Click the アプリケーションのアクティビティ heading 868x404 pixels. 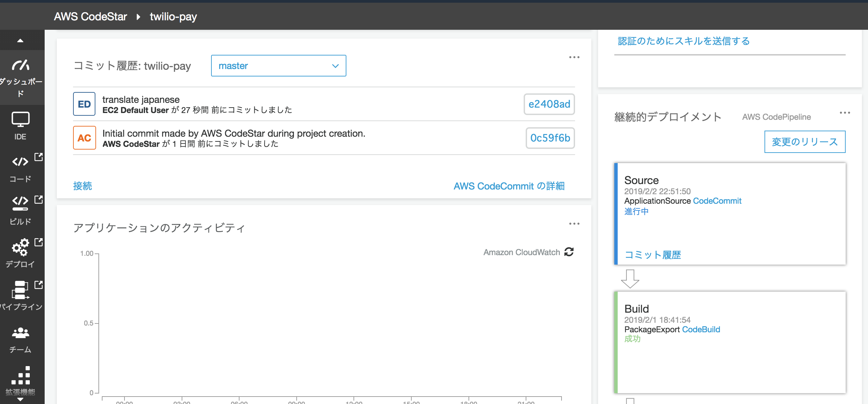click(x=159, y=228)
